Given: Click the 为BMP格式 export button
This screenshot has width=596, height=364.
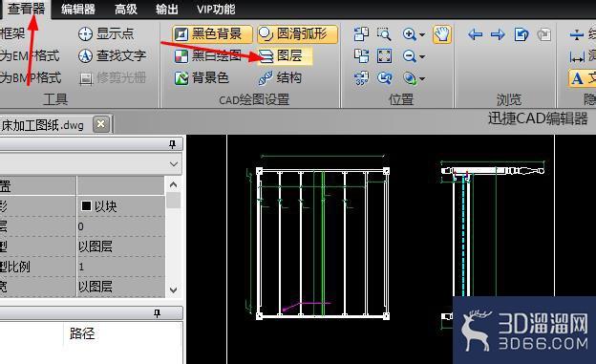Looking at the screenshot, I should [x=31, y=78].
